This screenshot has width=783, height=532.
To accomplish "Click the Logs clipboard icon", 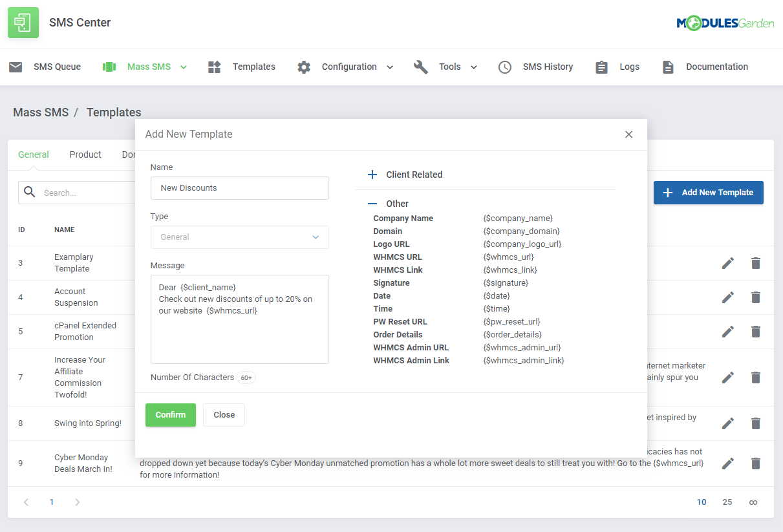I will [x=601, y=67].
